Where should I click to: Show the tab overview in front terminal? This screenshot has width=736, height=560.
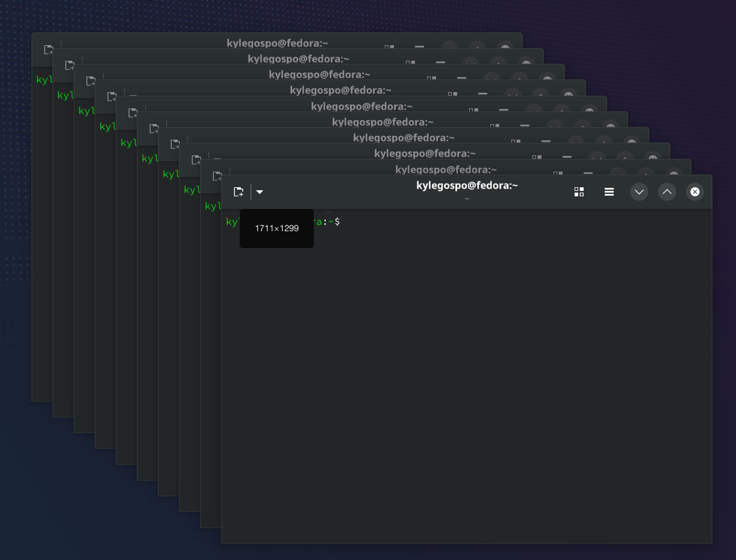[x=579, y=192]
